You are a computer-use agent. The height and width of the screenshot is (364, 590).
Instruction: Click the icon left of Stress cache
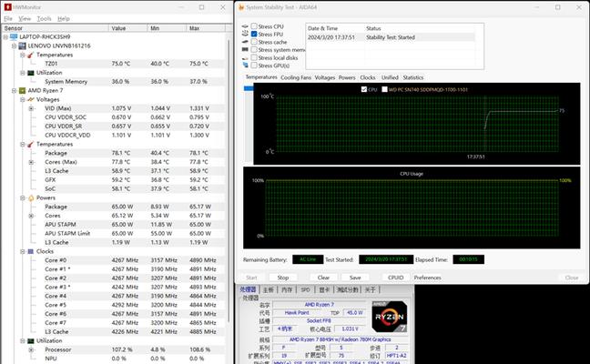point(245,42)
